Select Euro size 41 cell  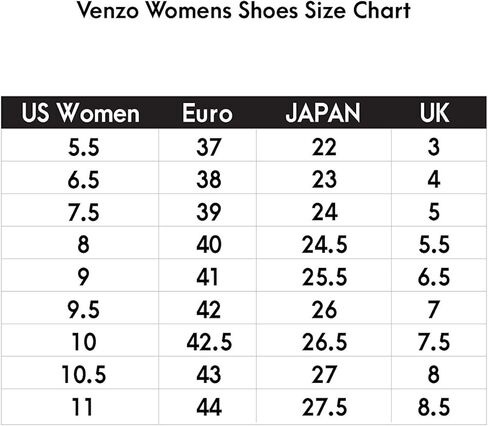coord(207,277)
